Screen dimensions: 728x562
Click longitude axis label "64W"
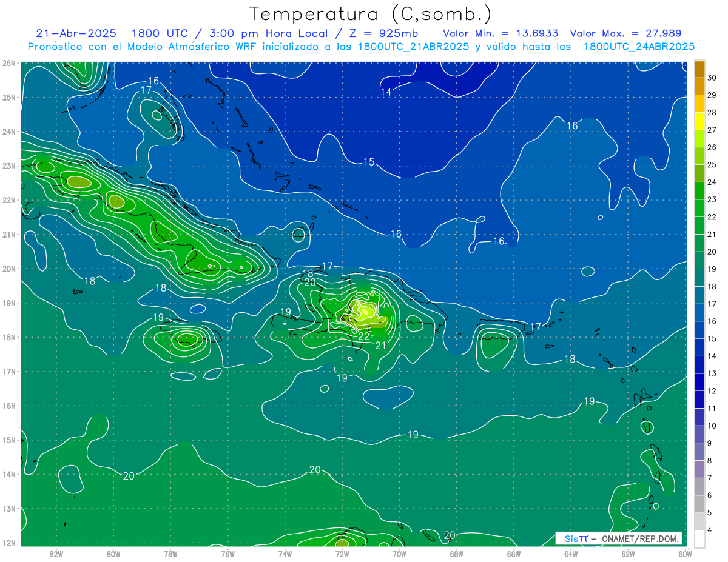[x=571, y=553]
